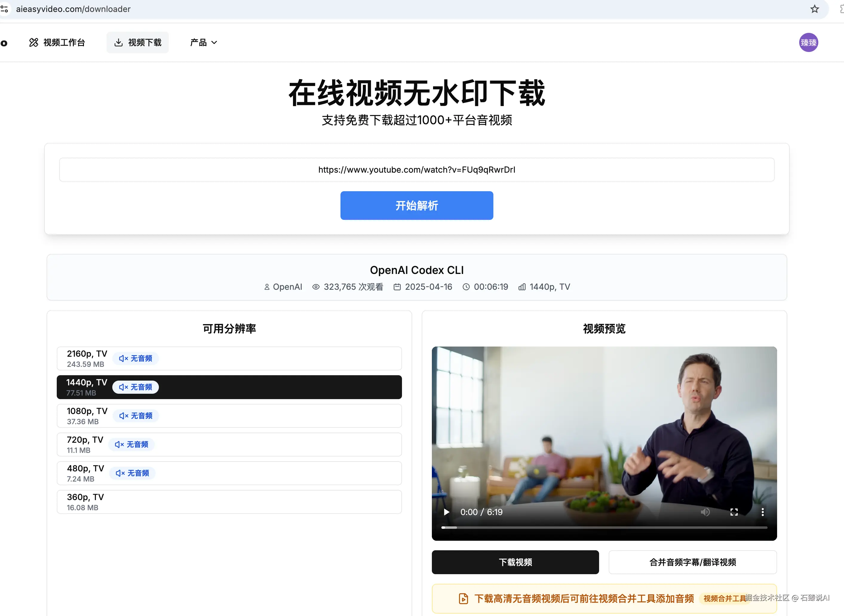Expand the 产品 dropdown menu
This screenshot has height=616, width=844.
(204, 42)
